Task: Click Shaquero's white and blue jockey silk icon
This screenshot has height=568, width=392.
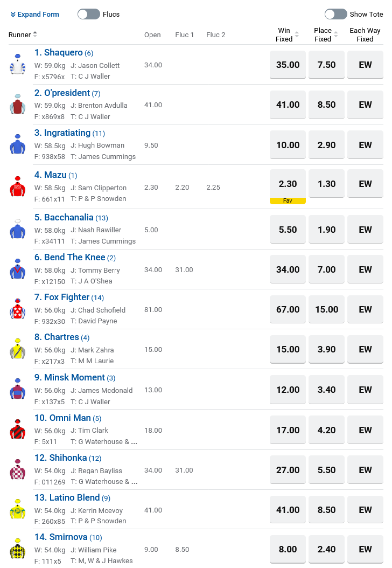Action: [x=18, y=65]
